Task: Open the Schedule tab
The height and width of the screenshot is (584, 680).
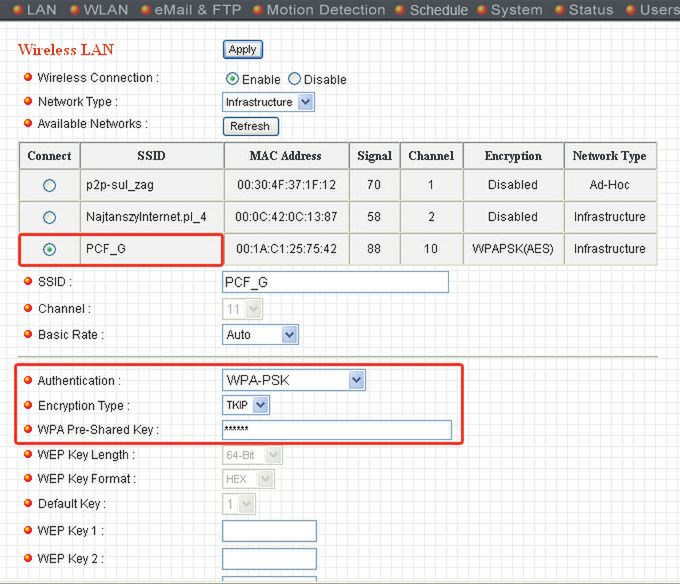Action: pyautogui.click(x=432, y=10)
